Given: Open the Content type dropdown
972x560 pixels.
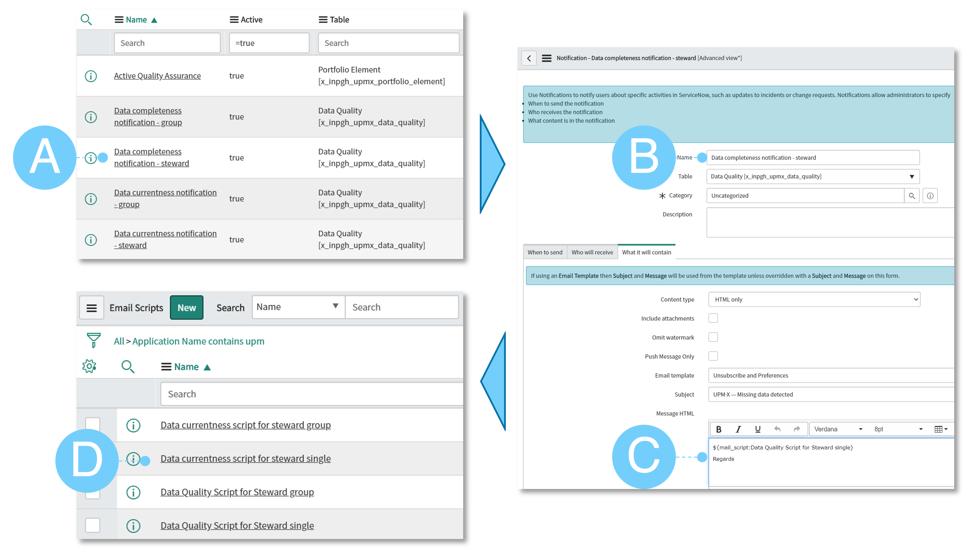Looking at the screenshot, I should coord(814,299).
